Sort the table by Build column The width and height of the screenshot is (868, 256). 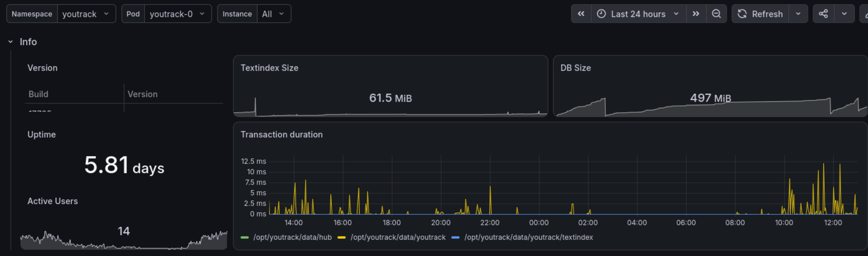(39, 94)
